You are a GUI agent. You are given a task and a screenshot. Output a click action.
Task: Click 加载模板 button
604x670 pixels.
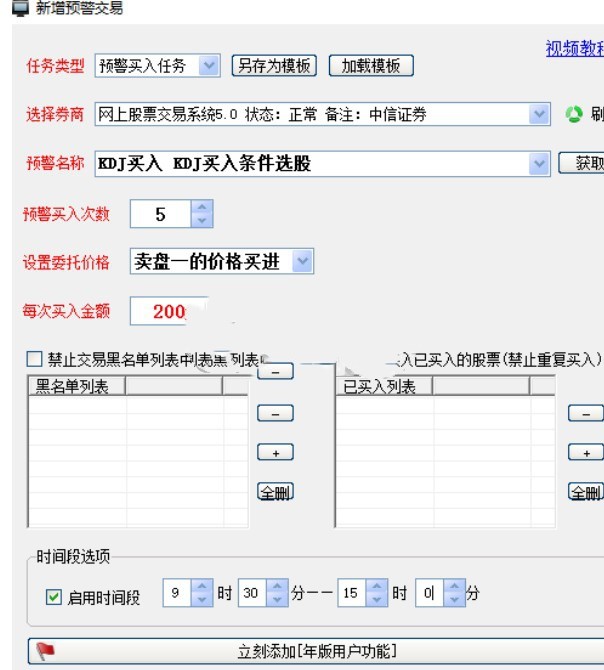tap(371, 66)
